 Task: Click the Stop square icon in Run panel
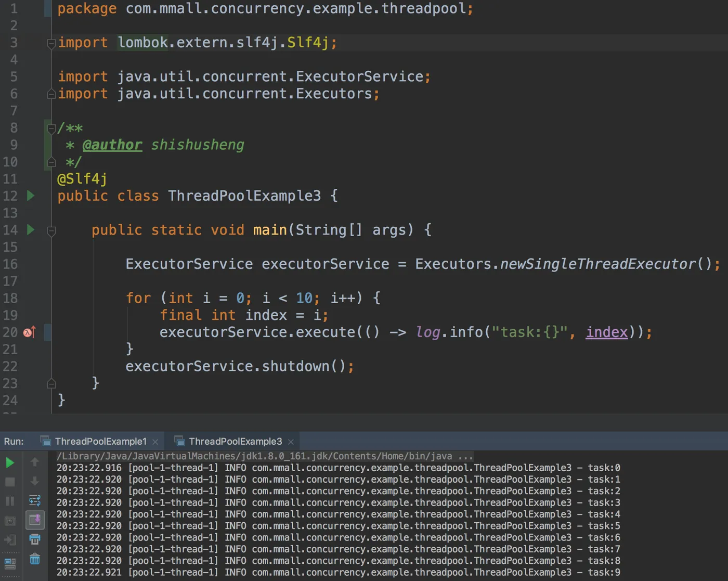(10, 482)
